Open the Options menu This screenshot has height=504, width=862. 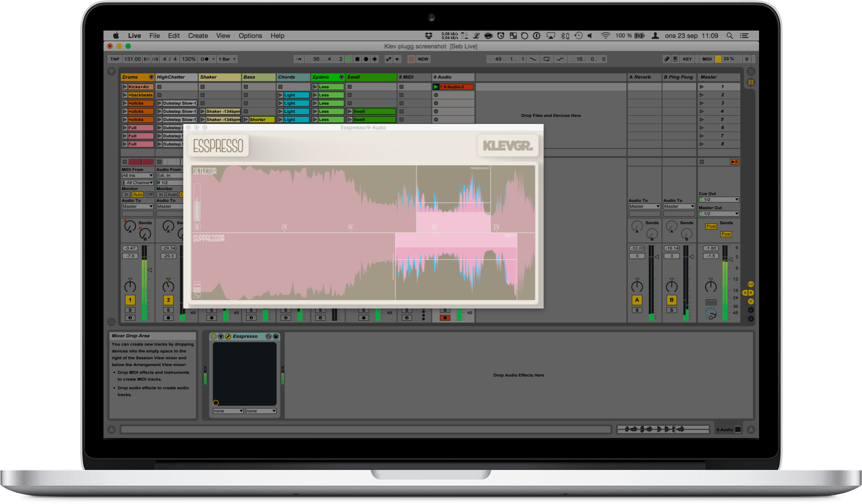click(250, 36)
